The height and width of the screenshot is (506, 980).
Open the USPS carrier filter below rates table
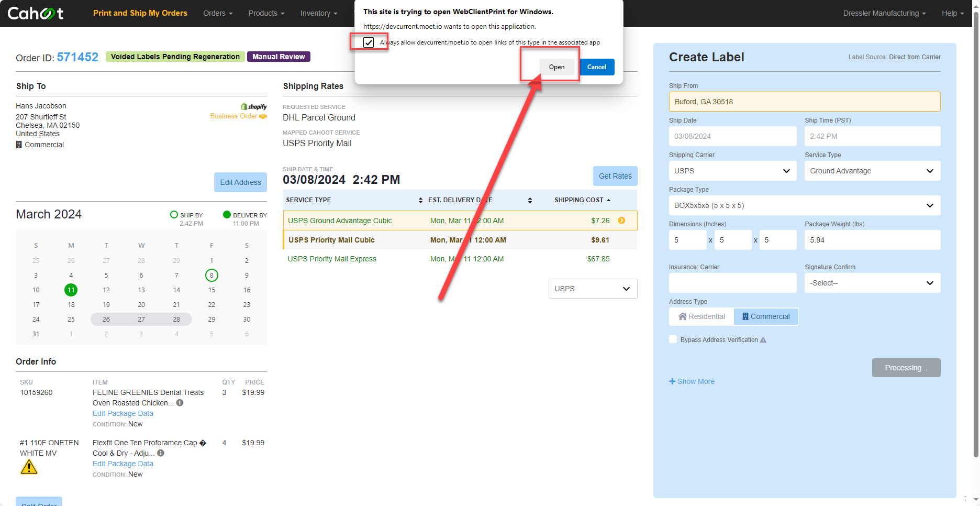point(593,289)
